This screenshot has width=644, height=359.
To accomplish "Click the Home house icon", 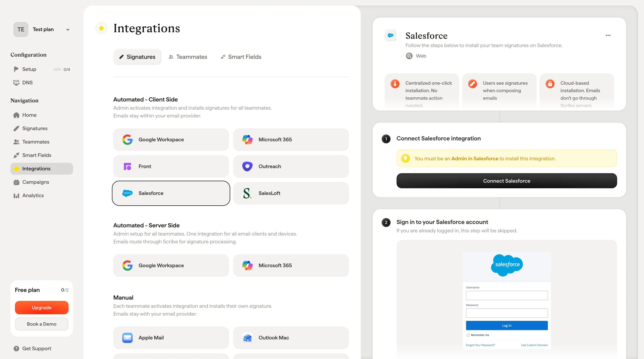I will point(16,115).
